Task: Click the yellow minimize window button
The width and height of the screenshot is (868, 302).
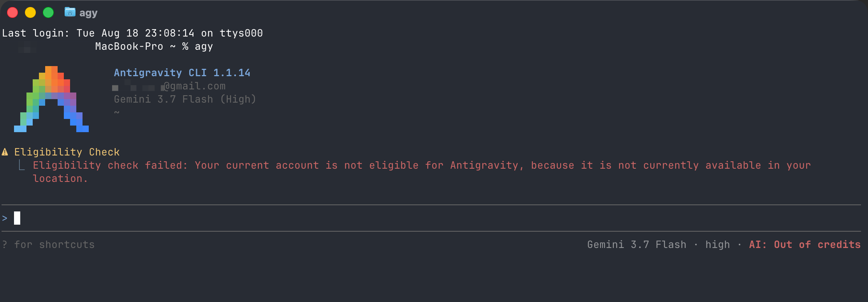Action: [30, 12]
